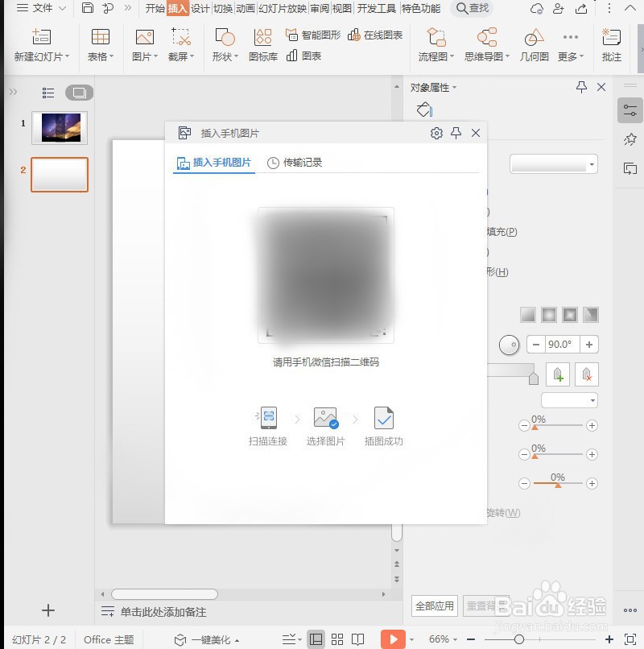
Task: Open the 图片 insert dropdown
Action: coord(144,45)
